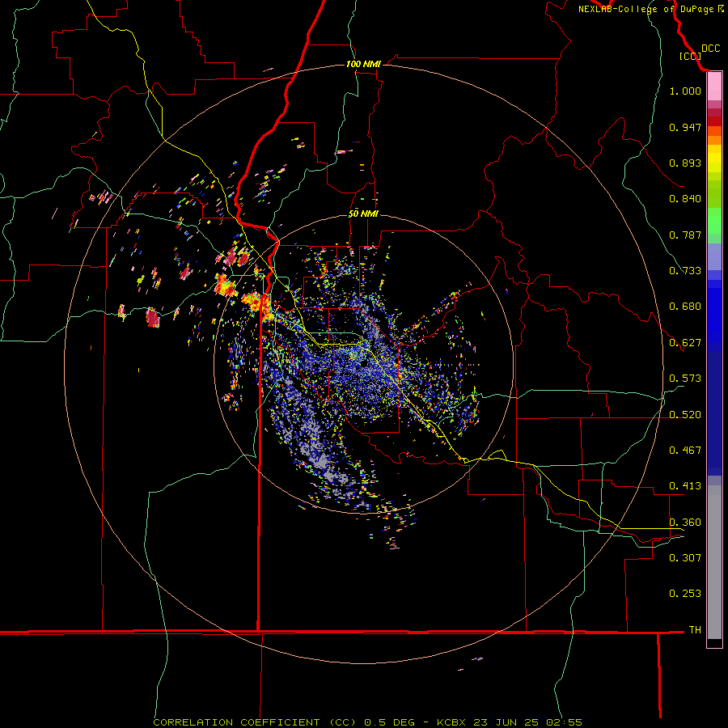Select the 0.947 legend value
Viewport: 728px width, 728px height.
click(685, 127)
